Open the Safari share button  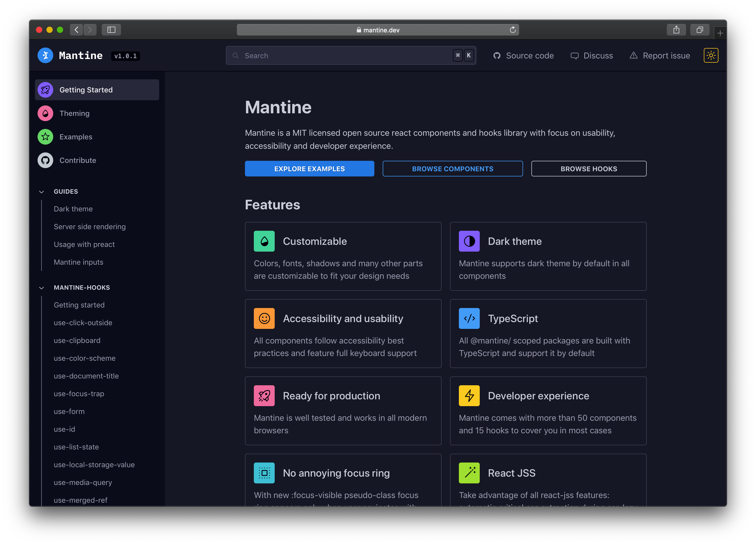click(x=676, y=30)
